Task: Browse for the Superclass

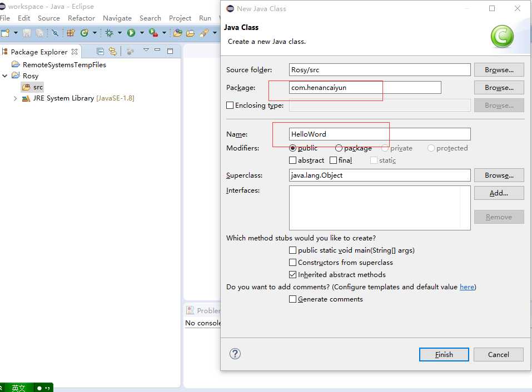Action: (499, 175)
